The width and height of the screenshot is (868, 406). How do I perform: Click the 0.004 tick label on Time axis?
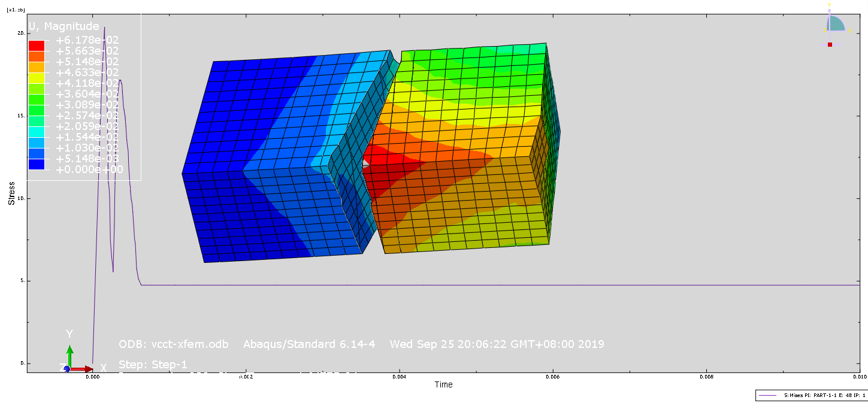[x=399, y=377]
